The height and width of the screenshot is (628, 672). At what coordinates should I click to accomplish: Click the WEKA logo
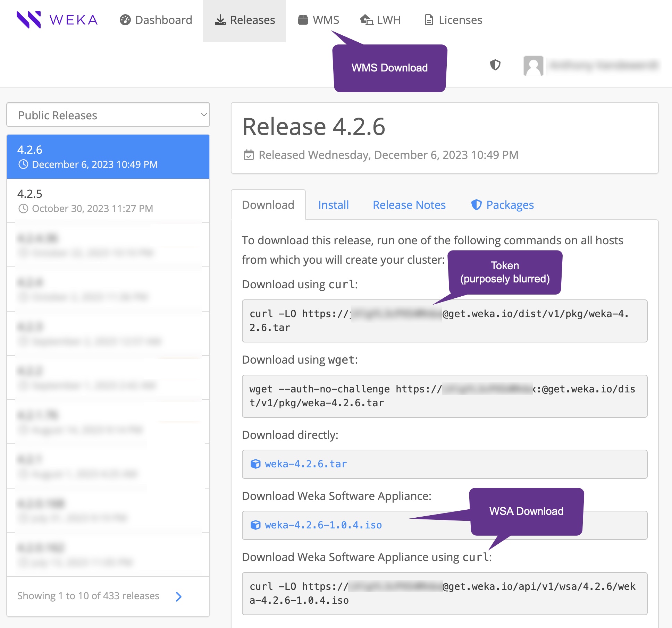[57, 20]
